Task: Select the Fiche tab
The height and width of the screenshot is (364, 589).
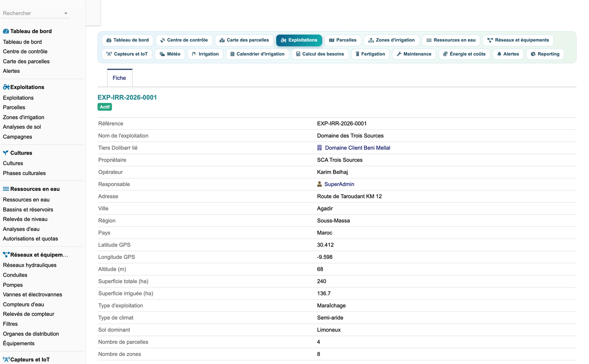Action: click(119, 78)
